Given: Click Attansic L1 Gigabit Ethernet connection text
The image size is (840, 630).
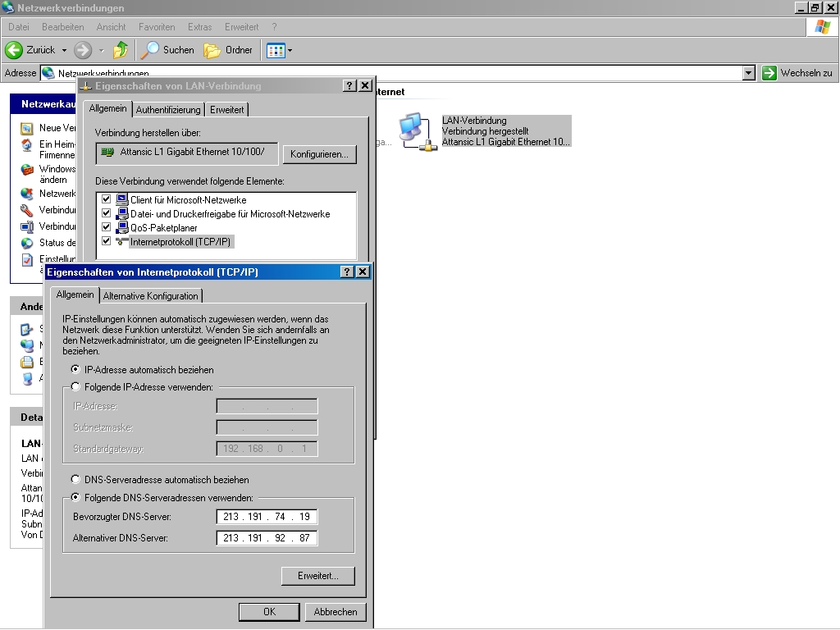Looking at the screenshot, I should (505, 142).
